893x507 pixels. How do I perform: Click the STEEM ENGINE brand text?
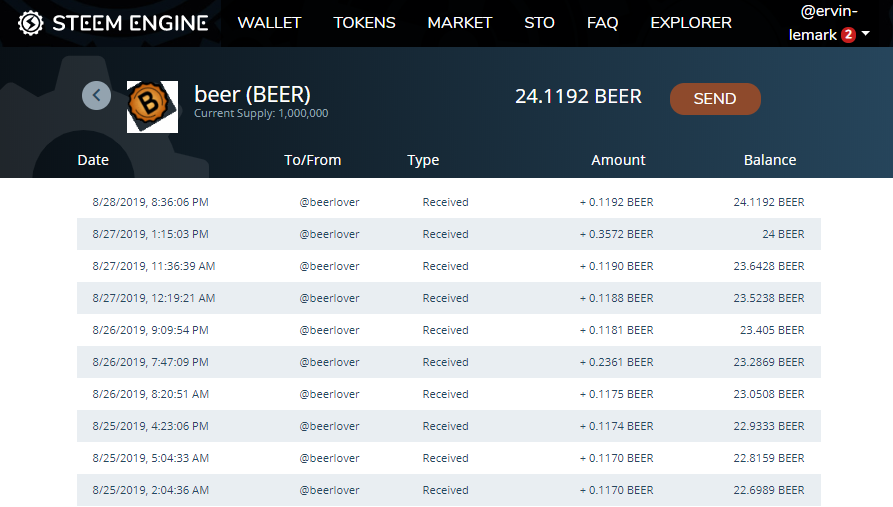click(x=130, y=22)
